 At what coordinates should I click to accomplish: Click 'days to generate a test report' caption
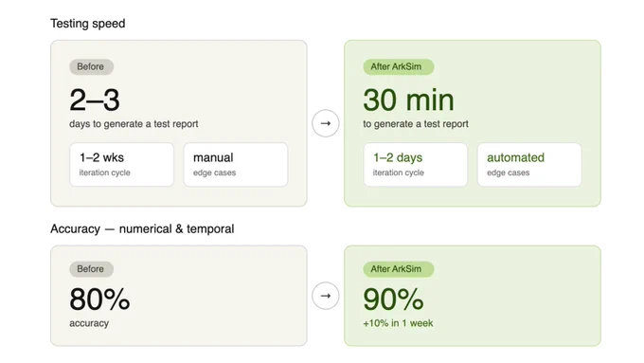point(134,124)
